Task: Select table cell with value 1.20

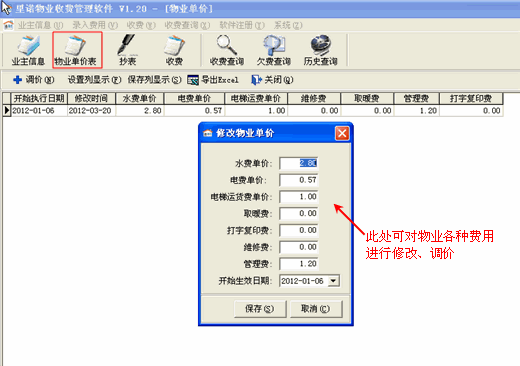Action: pos(416,111)
